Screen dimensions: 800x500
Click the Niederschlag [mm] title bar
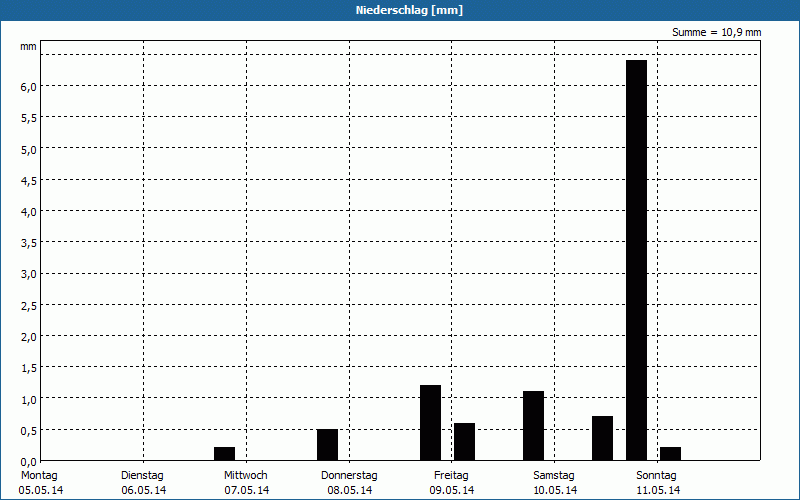tap(400, 10)
